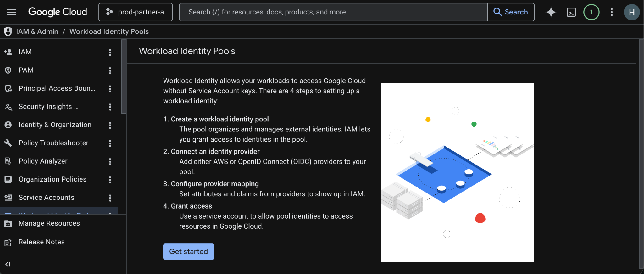Click 'Grant access' step heading
The image size is (644, 274).
pyautogui.click(x=192, y=206)
